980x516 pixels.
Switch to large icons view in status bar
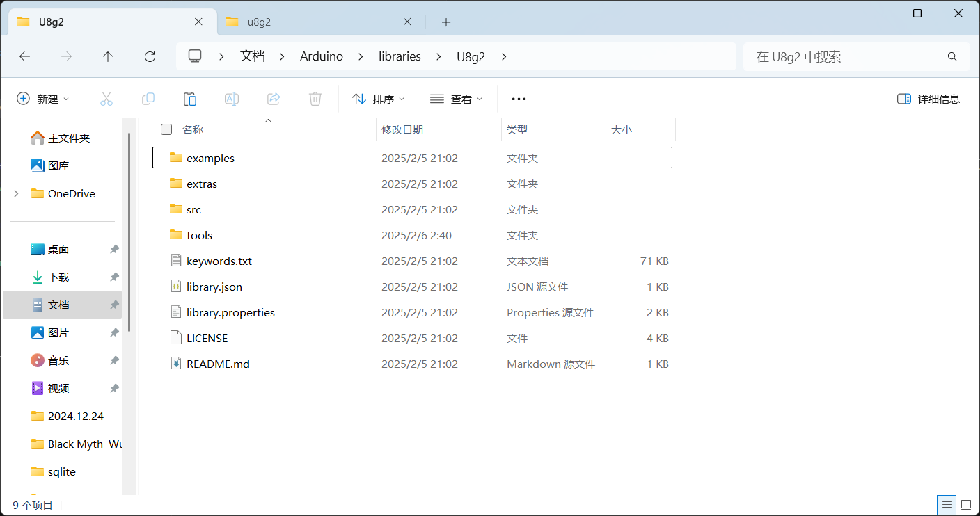pos(965,505)
